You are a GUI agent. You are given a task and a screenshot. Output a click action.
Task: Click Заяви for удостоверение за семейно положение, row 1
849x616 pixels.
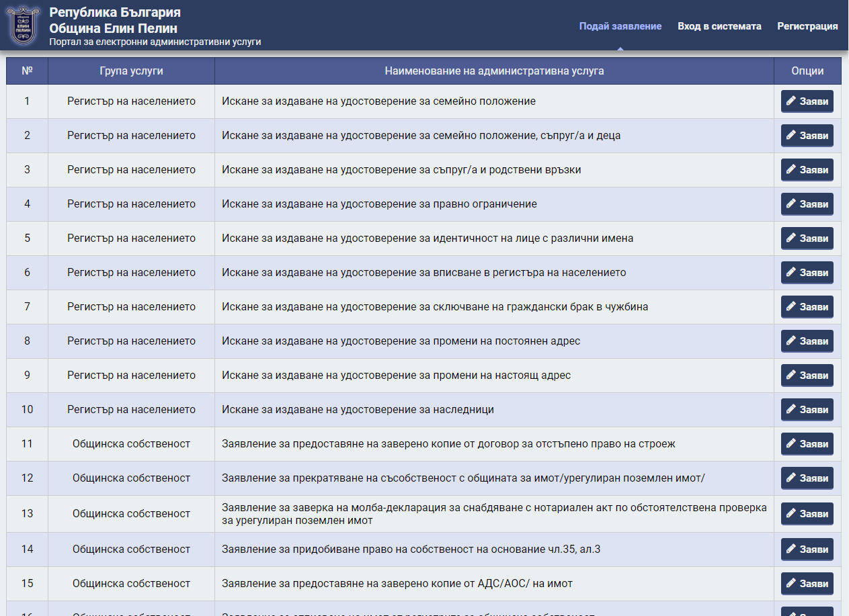coord(807,101)
